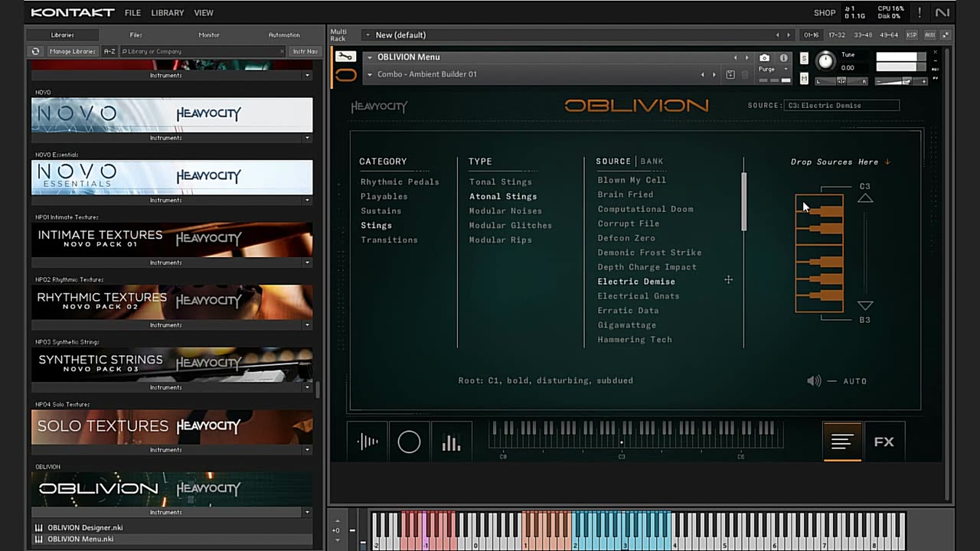Click the Manage Libraries button

[72, 51]
